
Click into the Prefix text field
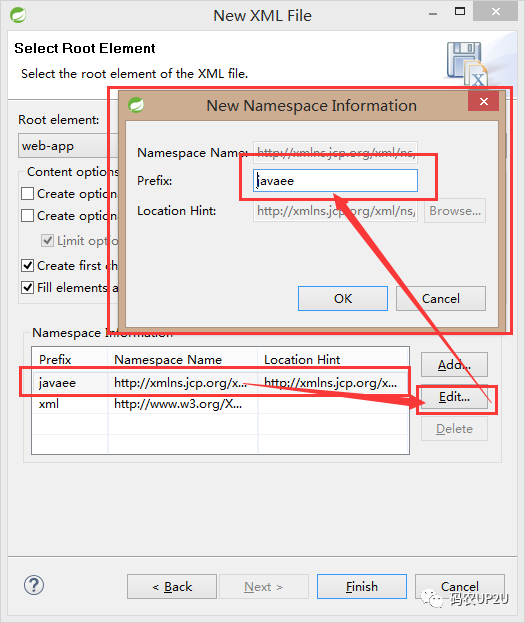click(335, 180)
